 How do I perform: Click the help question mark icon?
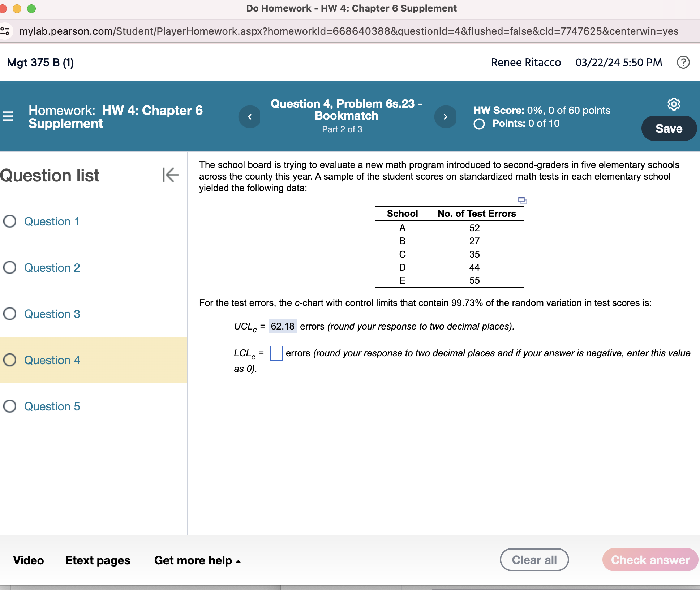tap(684, 63)
